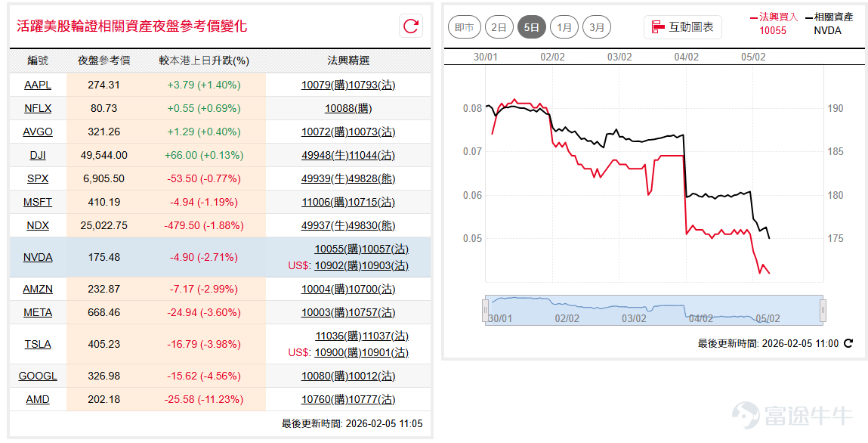
Task: Open US$ warrant 10902(購) for NVDA
Action: (338, 266)
